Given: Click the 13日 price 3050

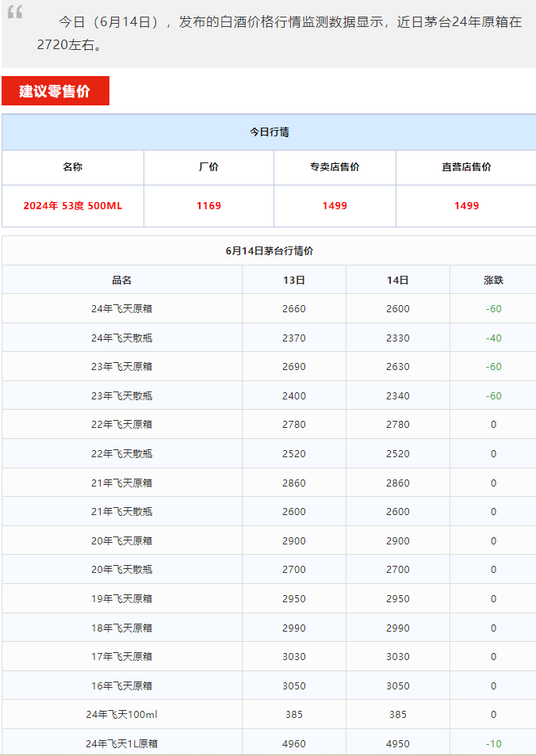Looking at the screenshot, I should [294, 685].
